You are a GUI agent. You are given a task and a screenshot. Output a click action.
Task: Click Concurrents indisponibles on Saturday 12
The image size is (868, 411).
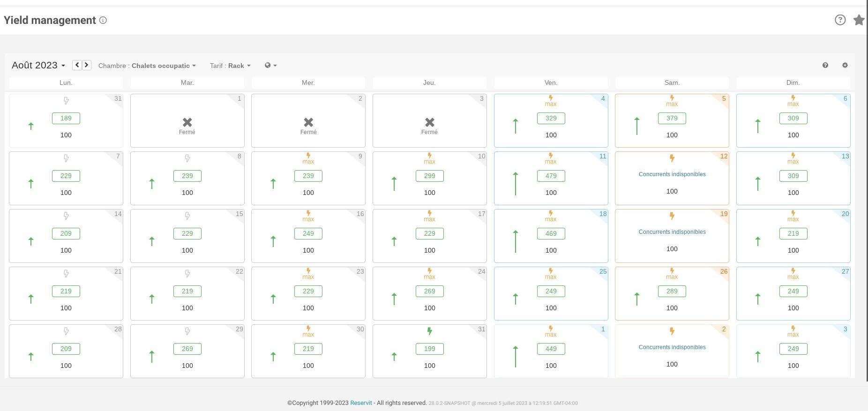(672, 174)
